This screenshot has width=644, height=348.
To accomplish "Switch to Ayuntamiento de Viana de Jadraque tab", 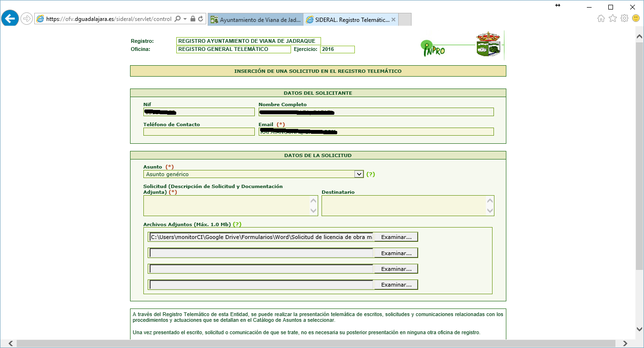I will coord(255,20).
